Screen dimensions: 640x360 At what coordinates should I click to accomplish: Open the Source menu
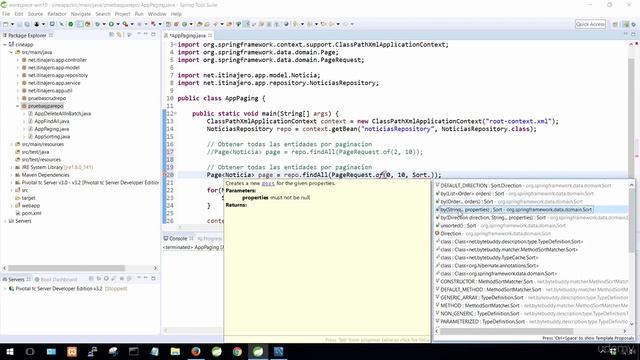pyautogui.click(x=35, y=14)
